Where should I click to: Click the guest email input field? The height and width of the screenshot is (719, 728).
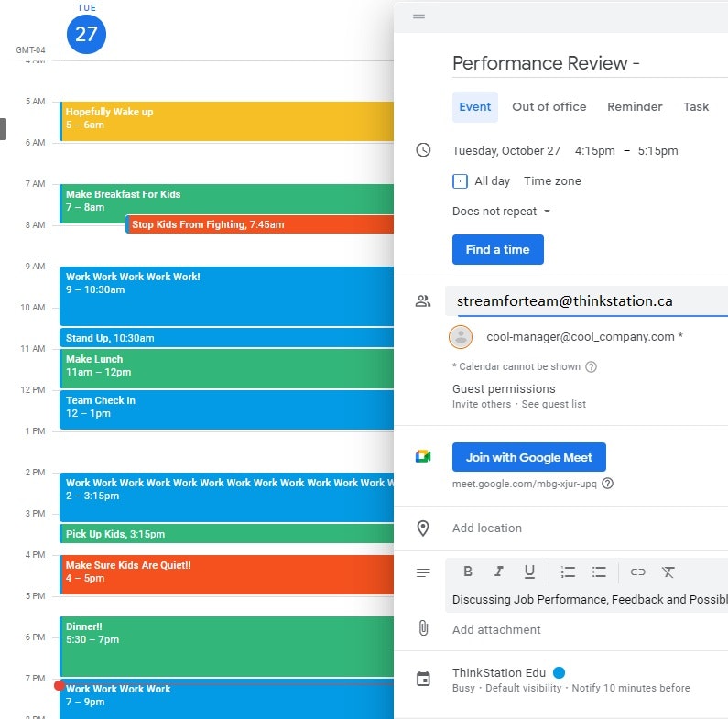tap(586, 301)
